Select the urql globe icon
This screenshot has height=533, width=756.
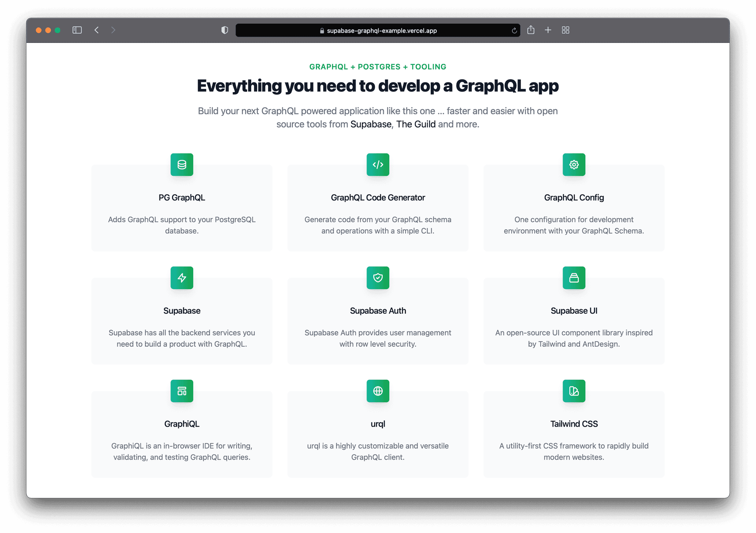coord(378,391)
